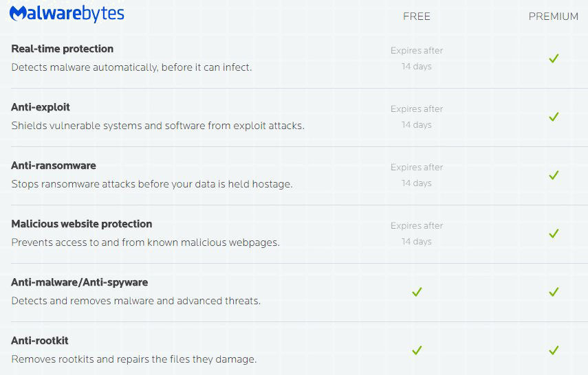Click Premium checkmark for Anti-malware/Anti-spyware
This screenshot has width=588, height=375.
(x=554, y=292)
